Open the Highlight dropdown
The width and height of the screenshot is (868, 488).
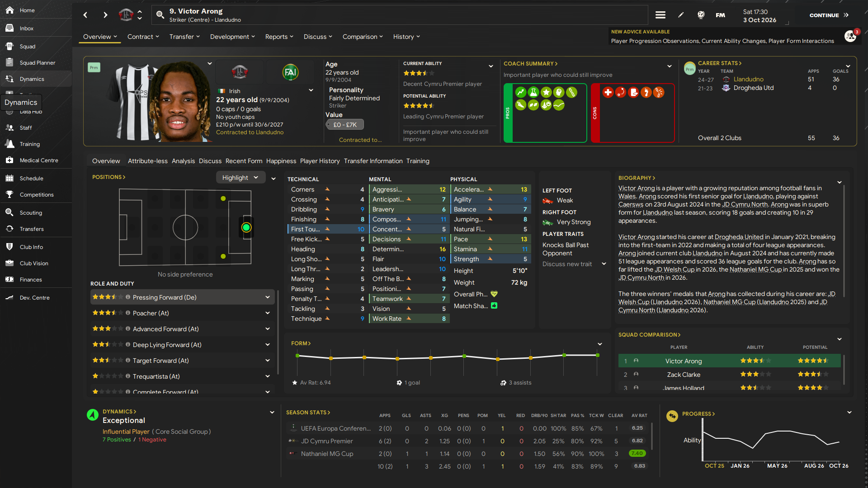point(240,178)
